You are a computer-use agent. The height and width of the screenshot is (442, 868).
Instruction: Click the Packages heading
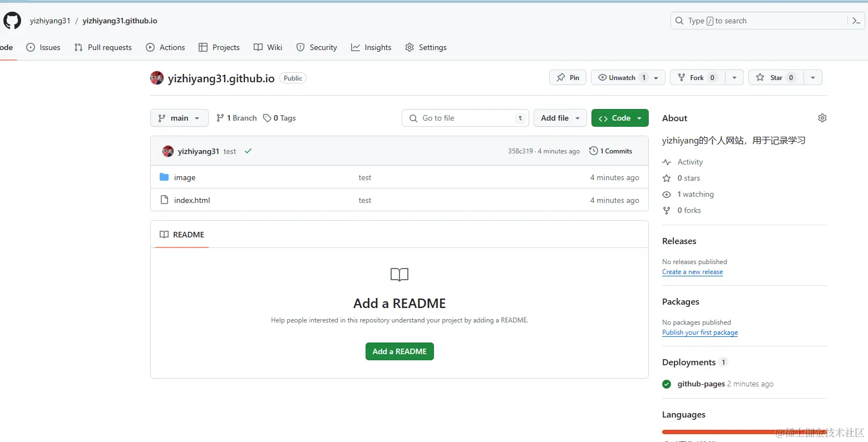pos(680,301)
